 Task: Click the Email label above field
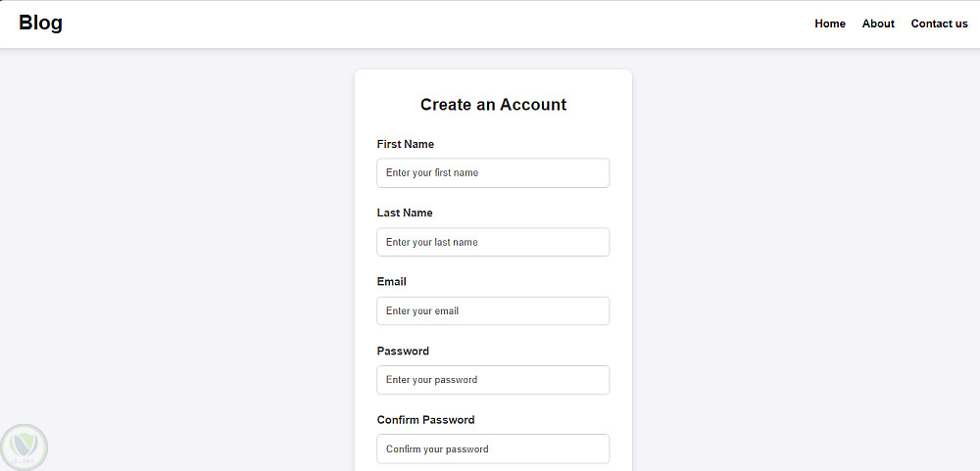392,281
